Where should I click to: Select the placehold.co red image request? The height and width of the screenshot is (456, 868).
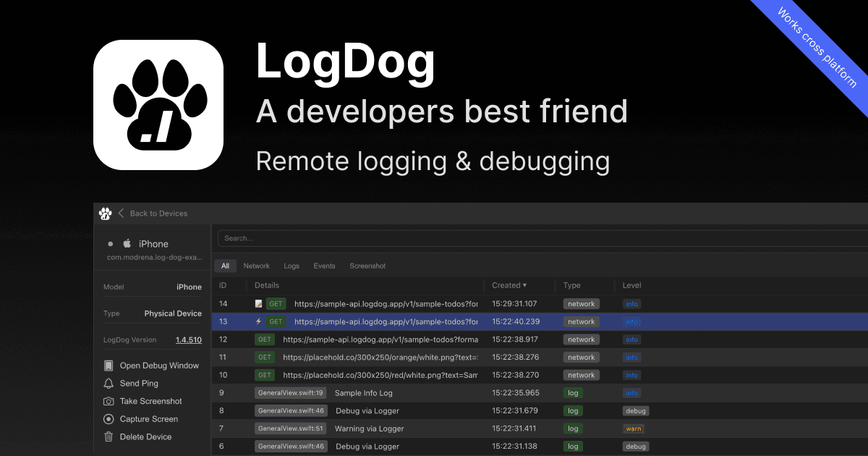(x=380, y=375)
